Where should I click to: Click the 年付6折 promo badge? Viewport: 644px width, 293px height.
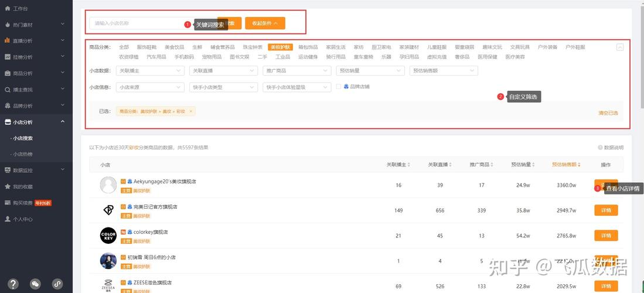coord(43,203)
